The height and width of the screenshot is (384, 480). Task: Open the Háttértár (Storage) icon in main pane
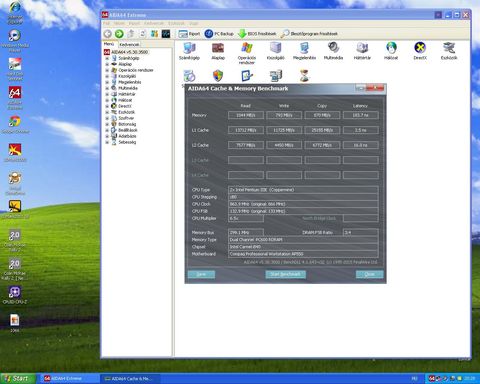pyautogui.click(x=362, y=51)
